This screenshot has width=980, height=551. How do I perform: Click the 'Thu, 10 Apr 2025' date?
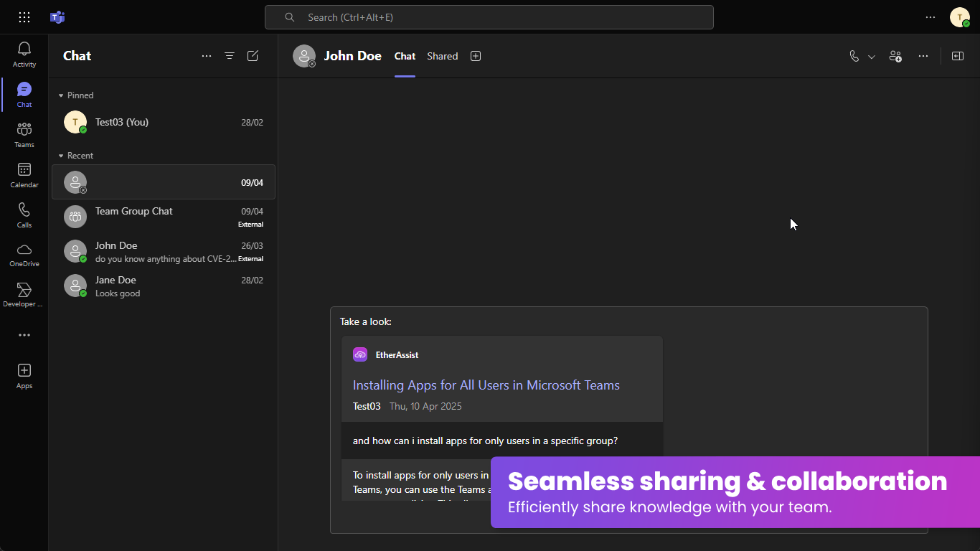pos(425,406)
